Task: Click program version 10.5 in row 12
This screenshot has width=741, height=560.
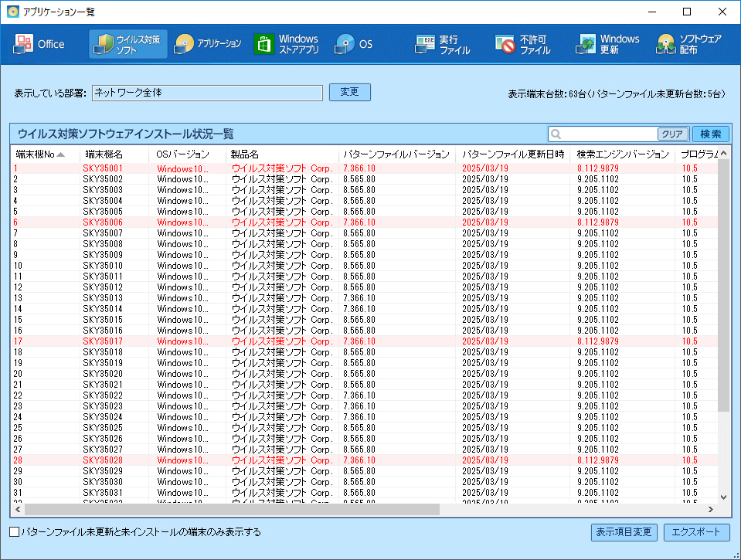Action: 689,287
